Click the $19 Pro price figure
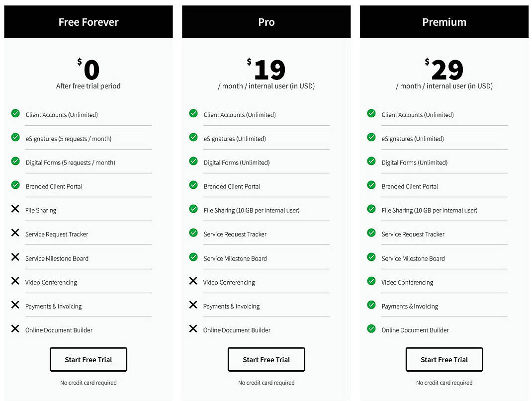This screenshot has width=532, height=401. [266, 69]
